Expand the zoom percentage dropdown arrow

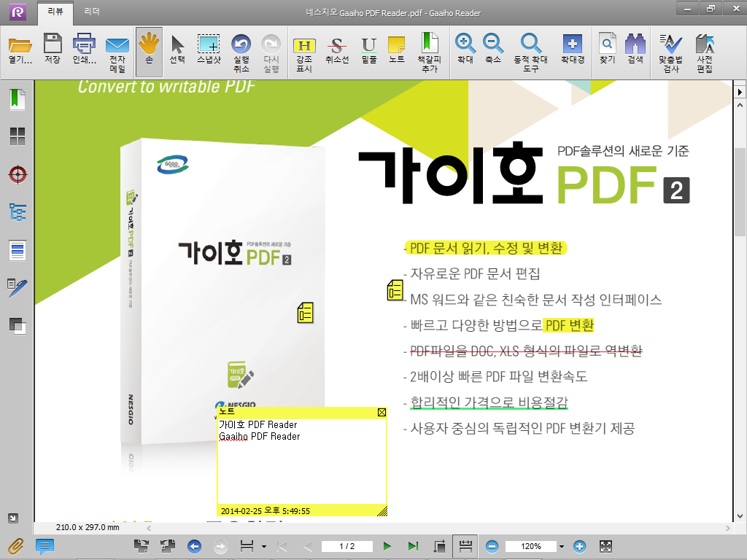561,547
